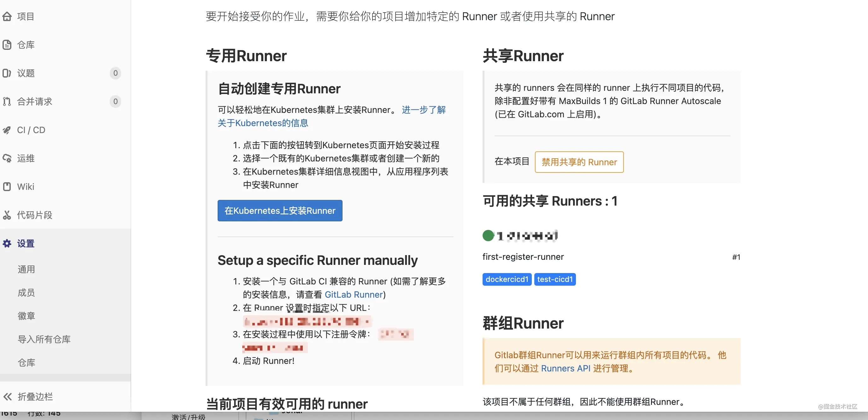
Task: Follow the GitLab Runner install link
Action: 354,295
